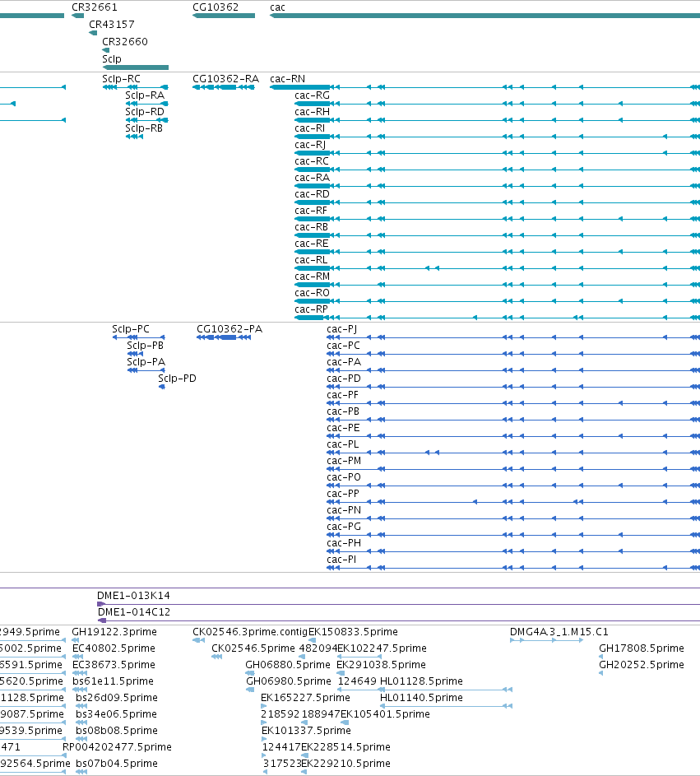Click the Sclp-PA protein feature

[146, 370]
